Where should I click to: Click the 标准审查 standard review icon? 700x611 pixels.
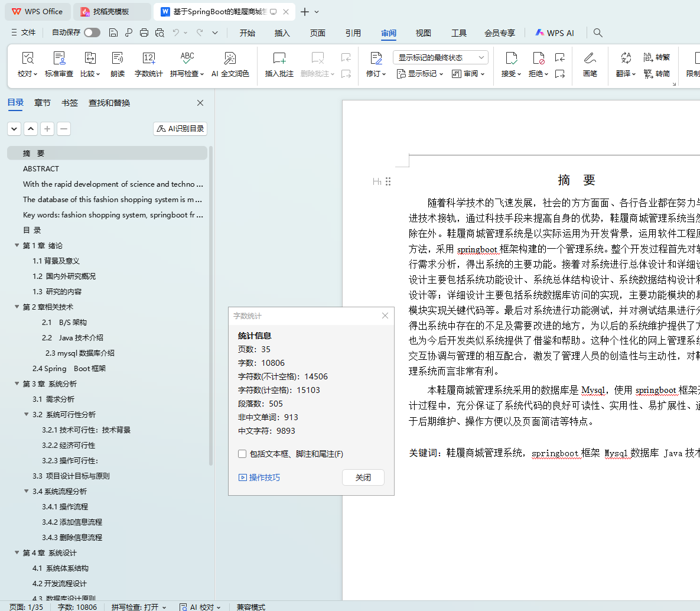click(59, 58)
